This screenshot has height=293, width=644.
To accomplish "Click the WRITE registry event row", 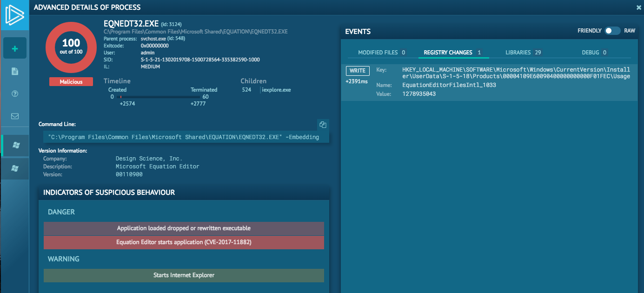I will 488,82.
